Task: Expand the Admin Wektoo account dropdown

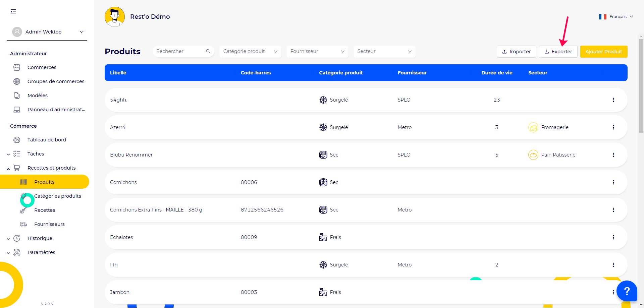Action: tap(82, 32)
